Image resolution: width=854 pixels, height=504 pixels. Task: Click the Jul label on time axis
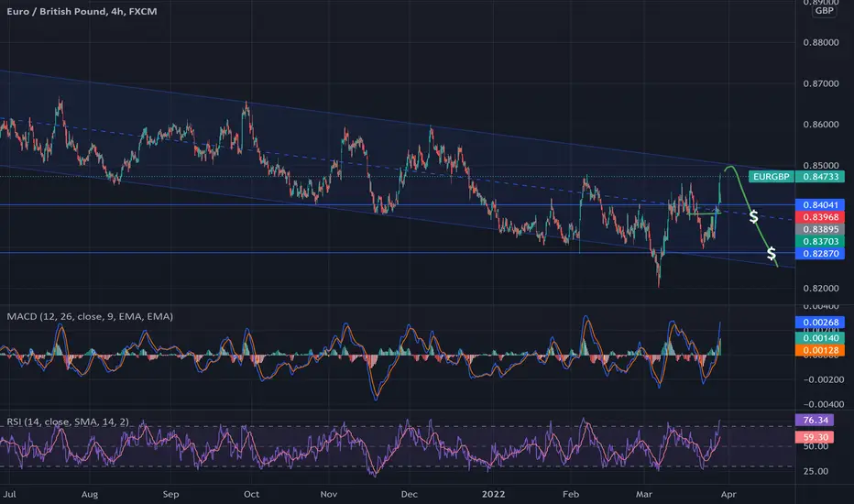10,494
